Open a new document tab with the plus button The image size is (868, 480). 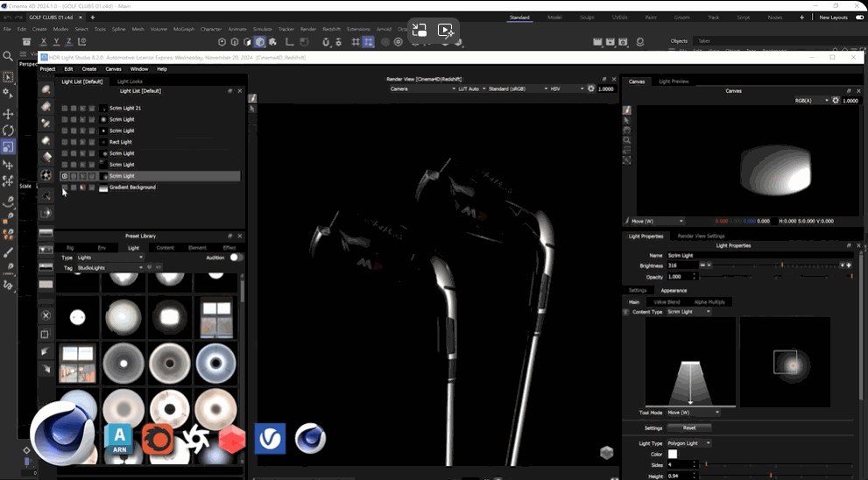93,18
